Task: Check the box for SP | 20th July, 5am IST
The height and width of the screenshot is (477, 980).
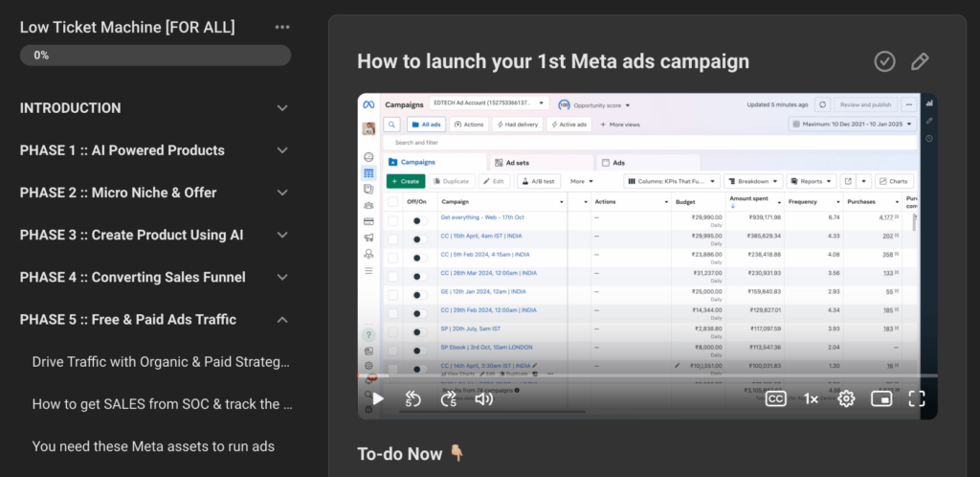Action: coord(392,332)
